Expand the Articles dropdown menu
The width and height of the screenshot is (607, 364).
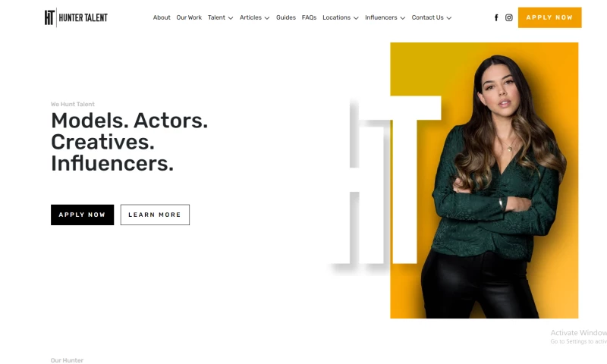[x=254, y=17]
